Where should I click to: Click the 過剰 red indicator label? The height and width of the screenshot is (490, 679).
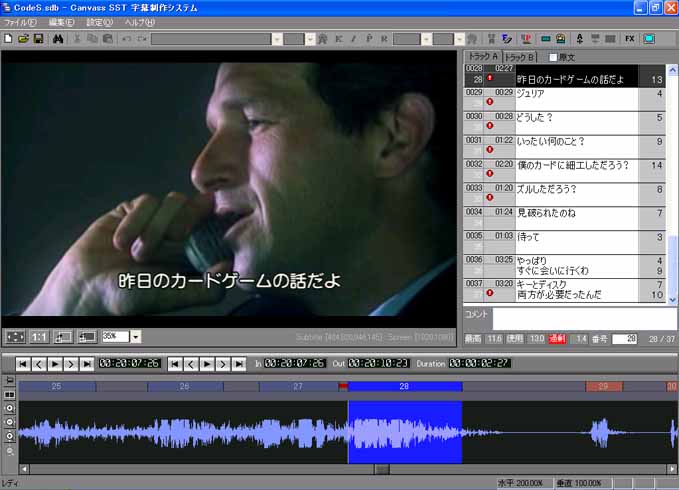(557, 339)
